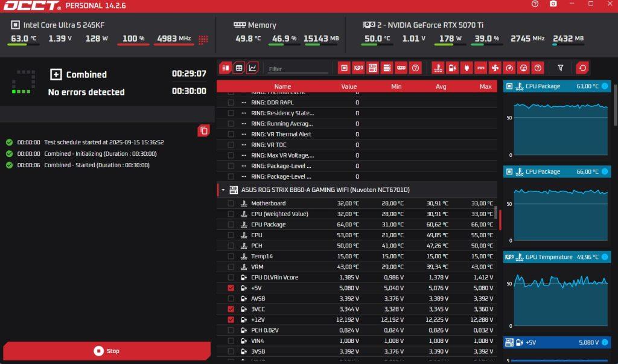Open the funnel filter options
The image size is (618, 364).
click(x=561, y=68)
